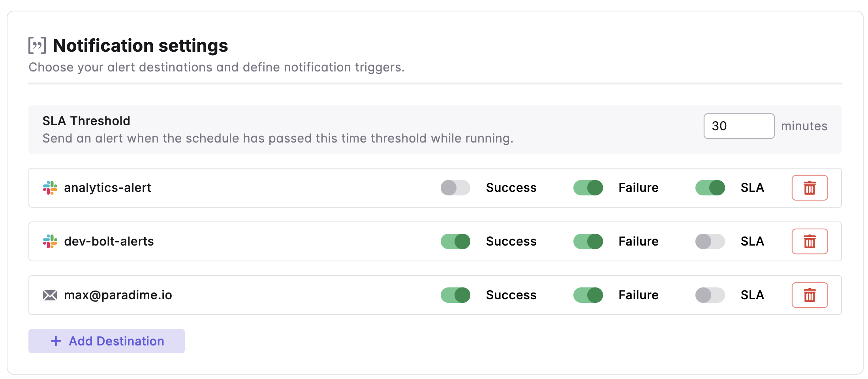The image size is (868, 379).
Task: Click the analytics-alert channel name
Action: pyautogui.click(x=107, y=188)
